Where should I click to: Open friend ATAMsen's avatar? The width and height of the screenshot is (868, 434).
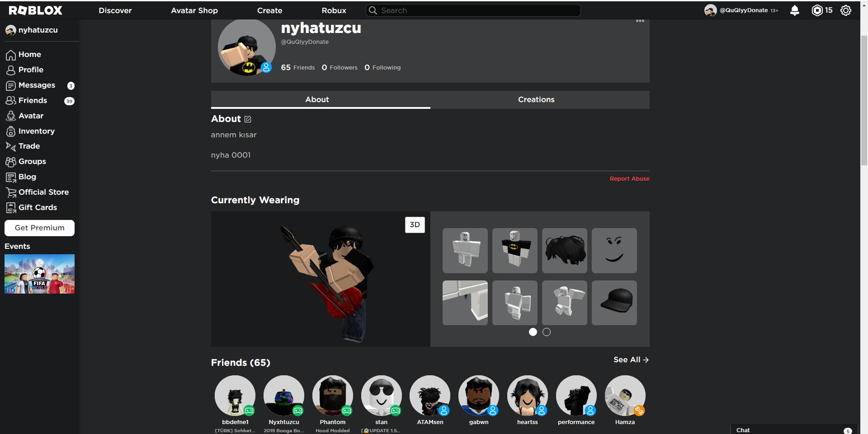(430, 396)
